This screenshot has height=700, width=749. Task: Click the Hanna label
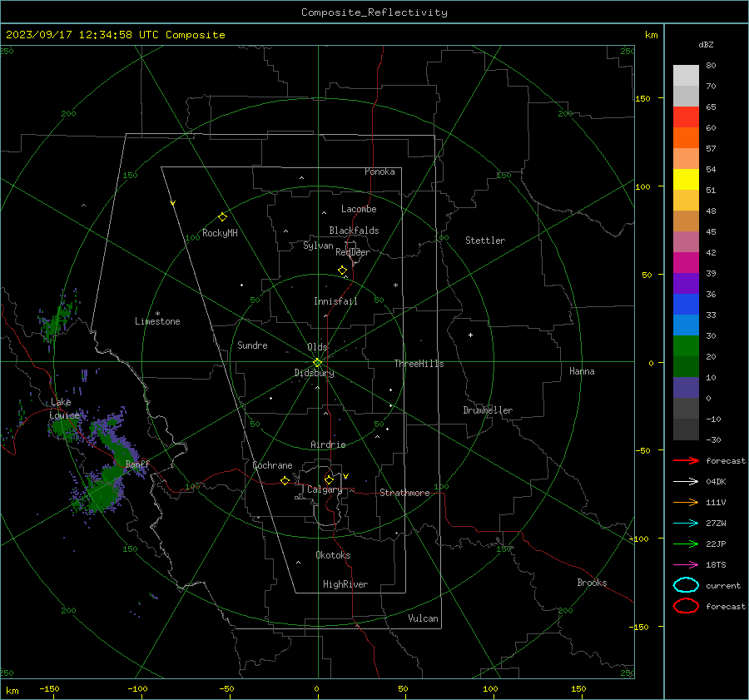[582, 371]
